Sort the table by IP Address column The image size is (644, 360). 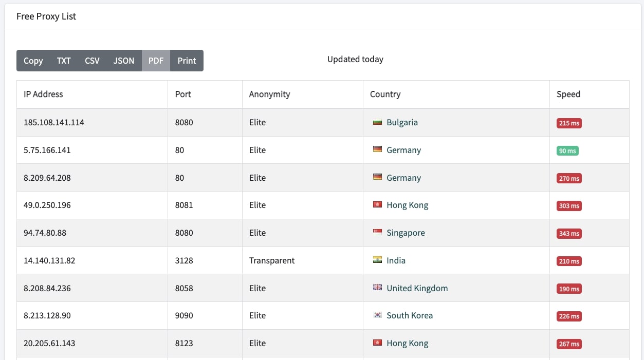43,94
